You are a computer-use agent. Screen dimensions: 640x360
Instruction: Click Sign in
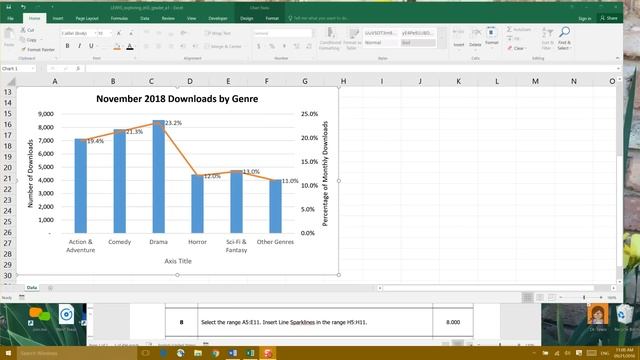coord(584,18)
